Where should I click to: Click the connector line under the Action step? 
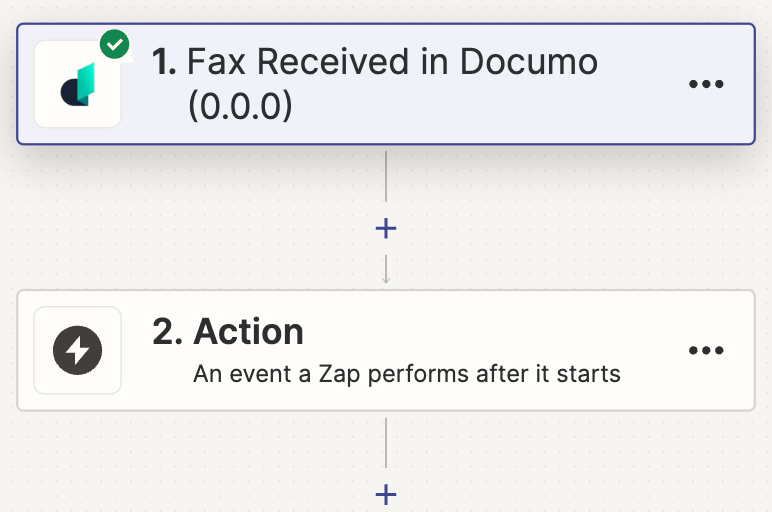(x=386, y=443)
